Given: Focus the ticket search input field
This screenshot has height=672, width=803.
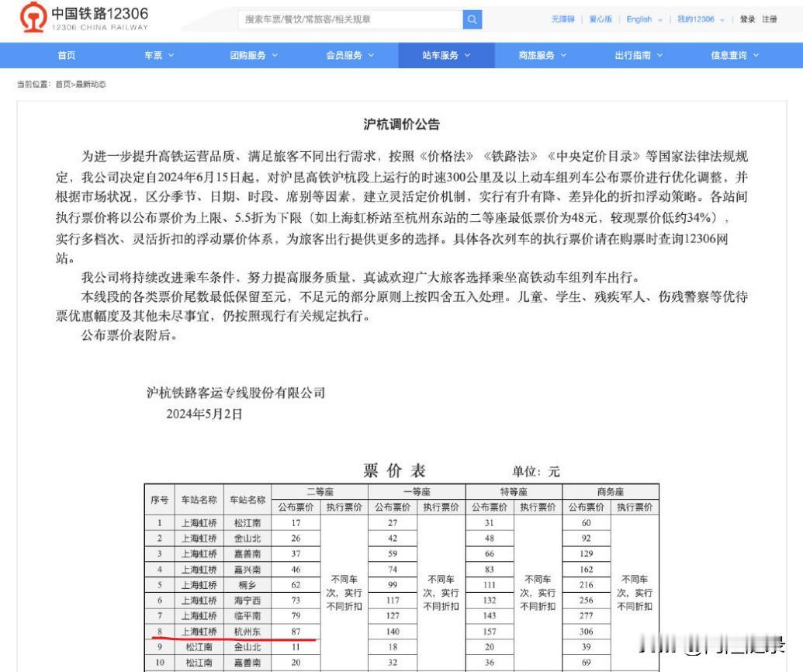Looking at the screenshot, I should [351, 19].
